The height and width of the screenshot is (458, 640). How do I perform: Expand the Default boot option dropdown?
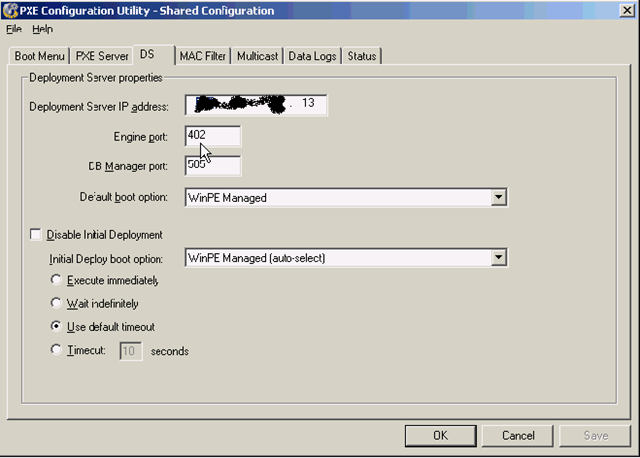tap(499, 198)
